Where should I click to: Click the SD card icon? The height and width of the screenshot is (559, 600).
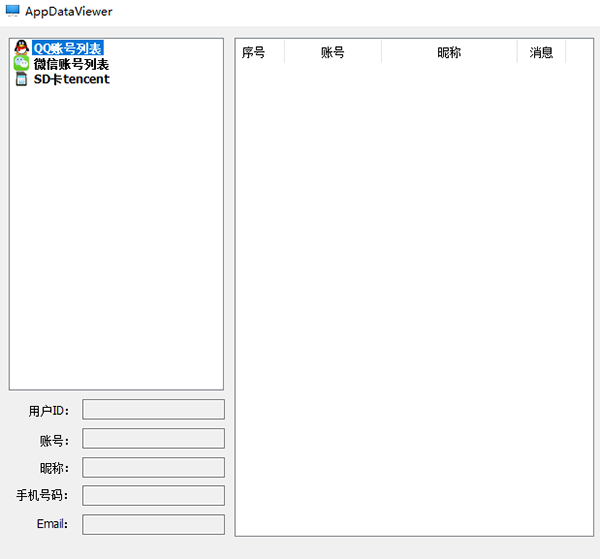tap(21, 79)
